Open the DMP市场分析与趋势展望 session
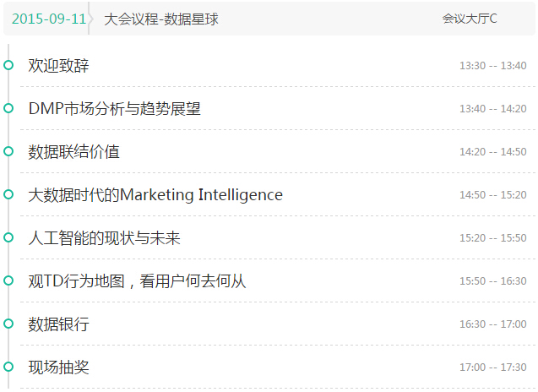 (x=115, y=109)
